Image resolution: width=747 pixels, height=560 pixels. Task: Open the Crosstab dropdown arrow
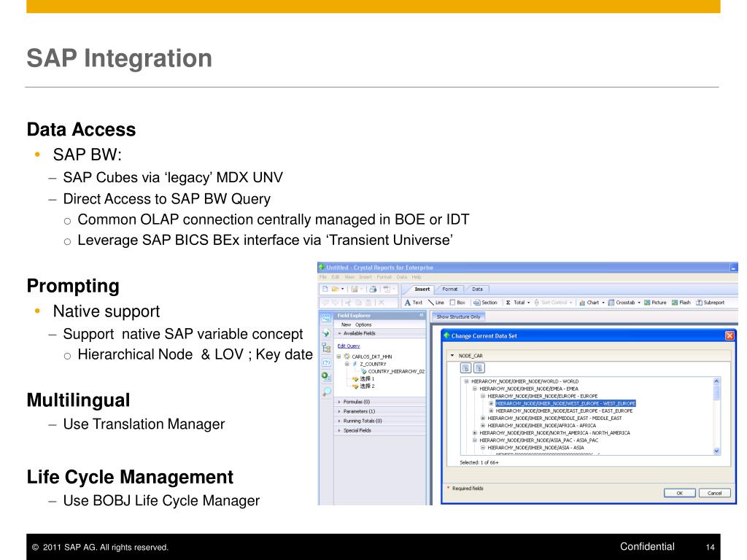(x=639, y=303)
